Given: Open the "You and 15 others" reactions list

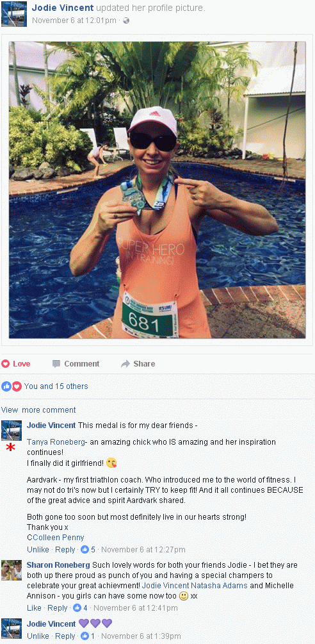Looking at the screenshot, I should click(56, 386).
